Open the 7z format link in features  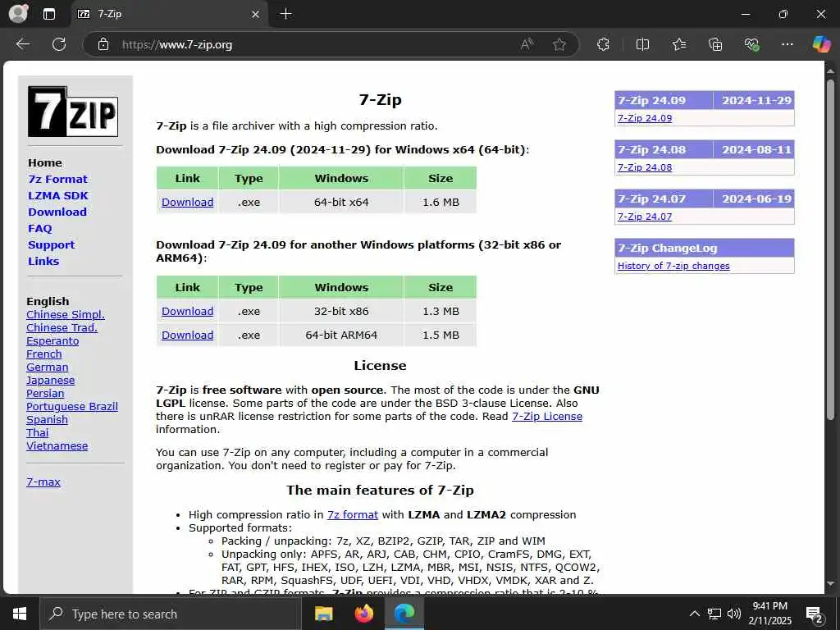(x=353, y=515)
